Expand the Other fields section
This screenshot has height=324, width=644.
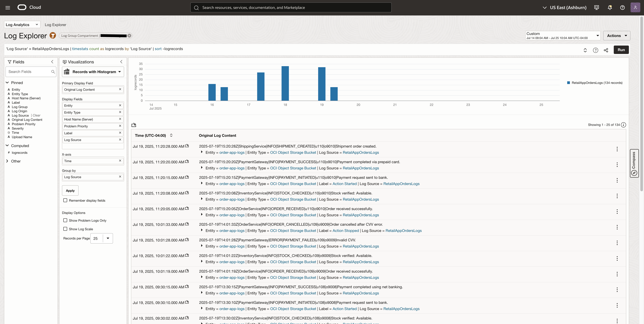click(7, 161)
